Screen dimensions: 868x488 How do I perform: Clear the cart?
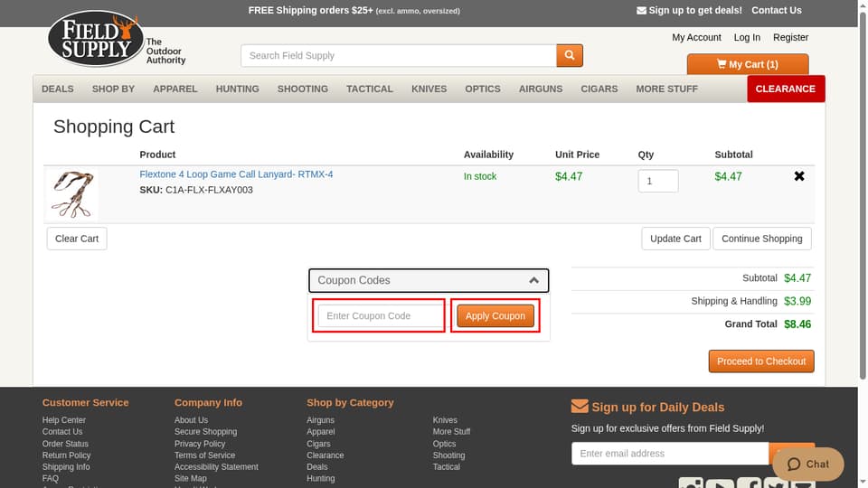[x=77, y=239]
